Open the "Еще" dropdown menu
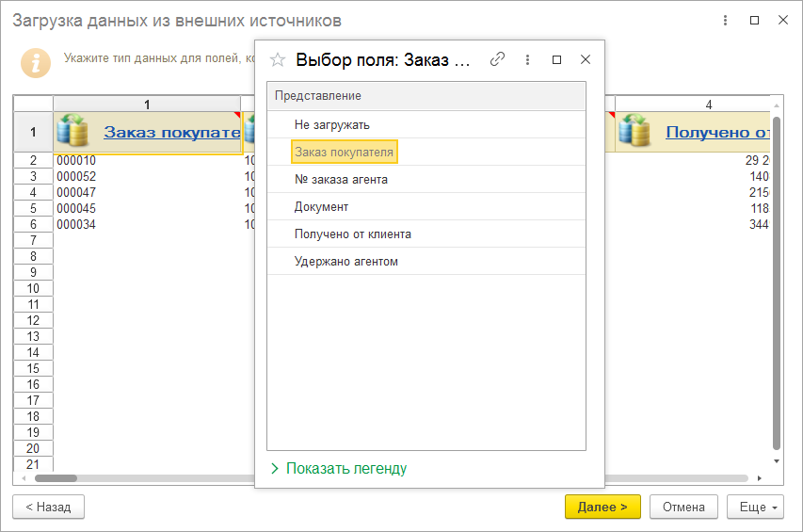The width and height of the screenshot is (803, 532). coord(755,507)
